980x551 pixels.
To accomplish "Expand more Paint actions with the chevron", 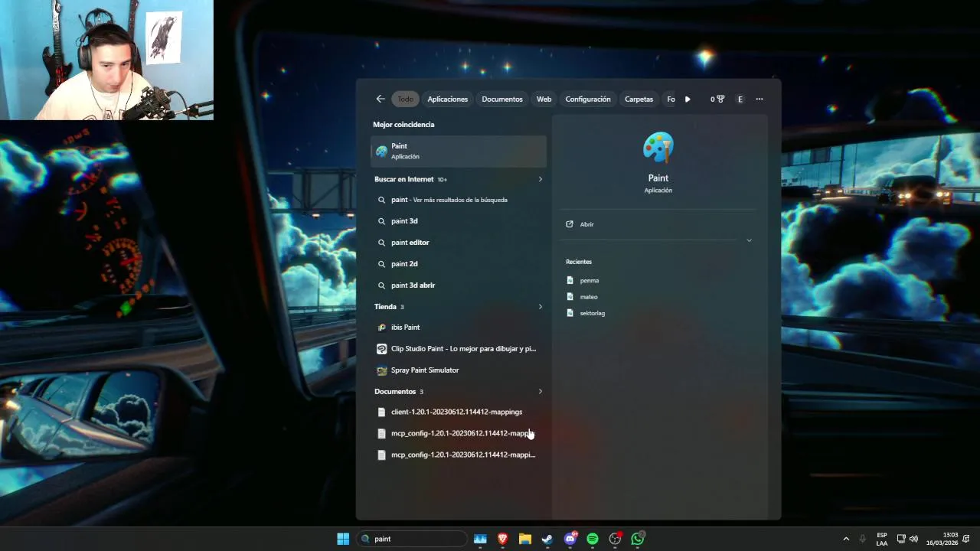I will tap(749, 240).
